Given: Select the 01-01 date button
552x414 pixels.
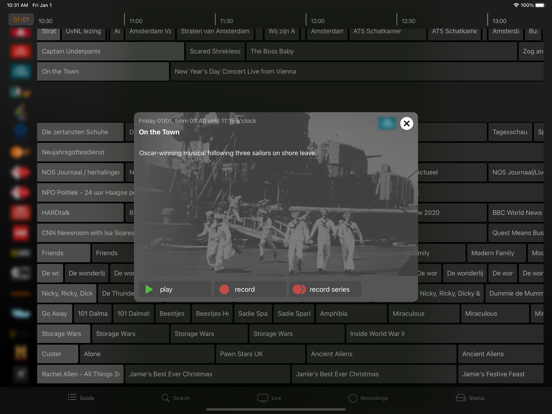Looking at the screenshot, I should coord(21,19).
